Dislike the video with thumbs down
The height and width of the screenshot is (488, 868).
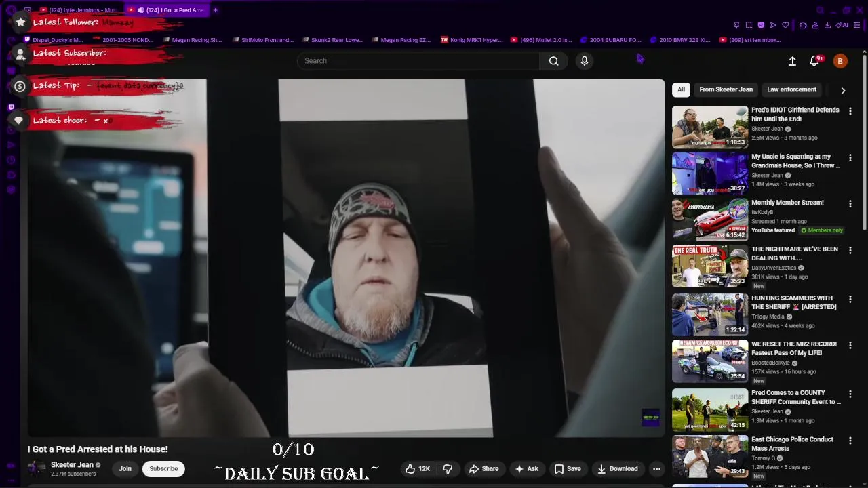point(448,468)
